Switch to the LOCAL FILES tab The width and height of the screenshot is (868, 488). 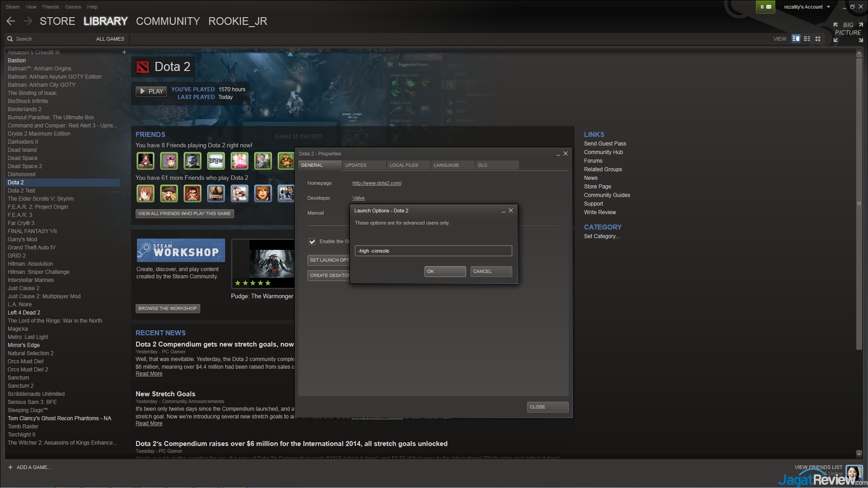click(x=404, y=165)
